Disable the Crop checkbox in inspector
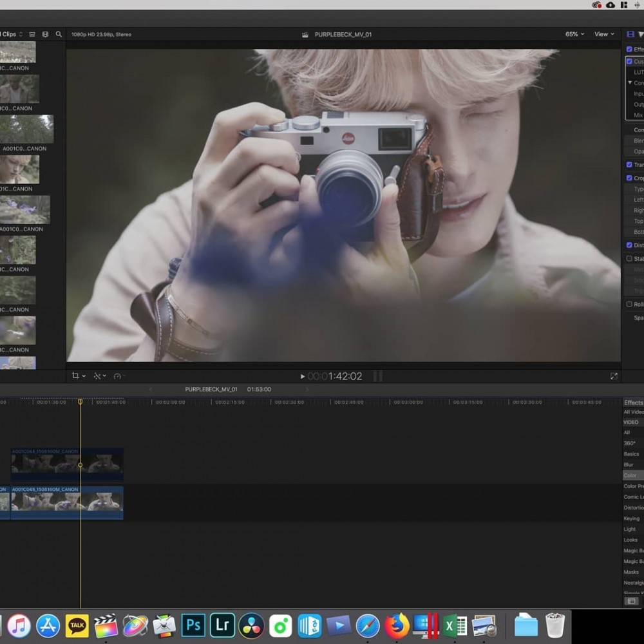This screenshot has height=644, width=644. tap(629, 178)
